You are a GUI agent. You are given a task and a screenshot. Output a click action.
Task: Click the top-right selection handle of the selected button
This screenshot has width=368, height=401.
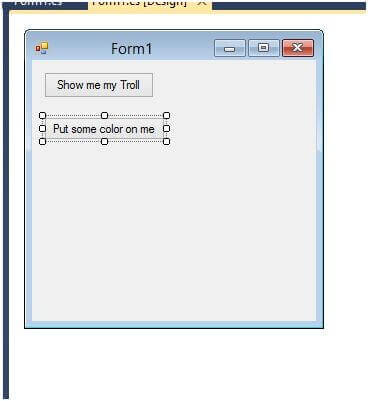tap(166, 115)
